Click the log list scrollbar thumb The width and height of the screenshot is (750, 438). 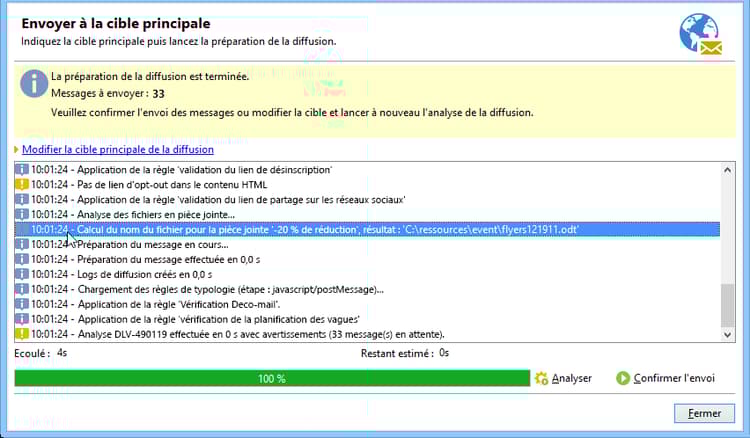(x=728, y=306)
